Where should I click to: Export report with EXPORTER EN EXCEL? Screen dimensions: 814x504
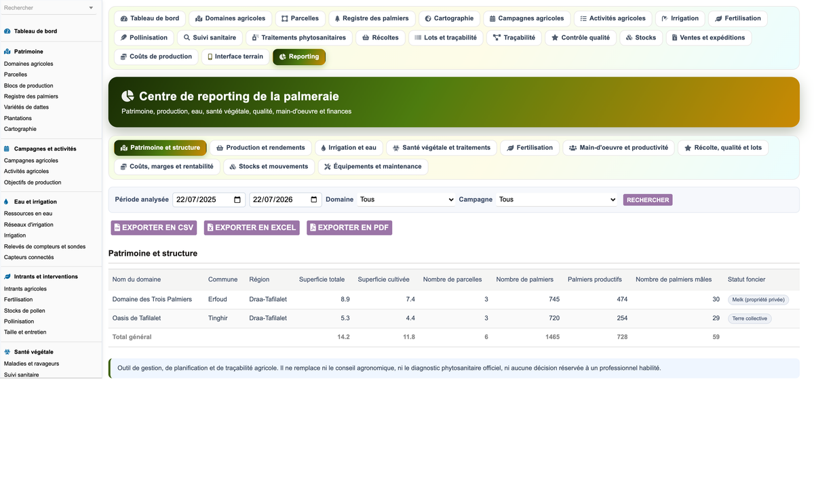[x=252, y=228]
